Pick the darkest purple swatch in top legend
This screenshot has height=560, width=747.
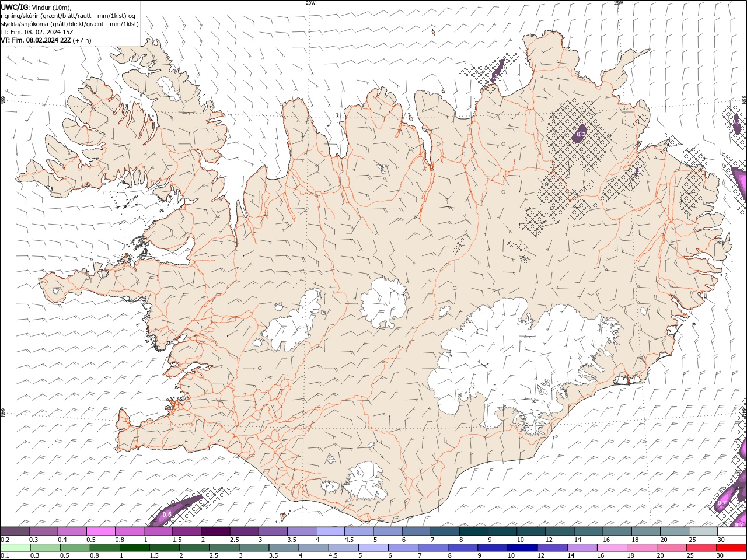click(215, 531)
